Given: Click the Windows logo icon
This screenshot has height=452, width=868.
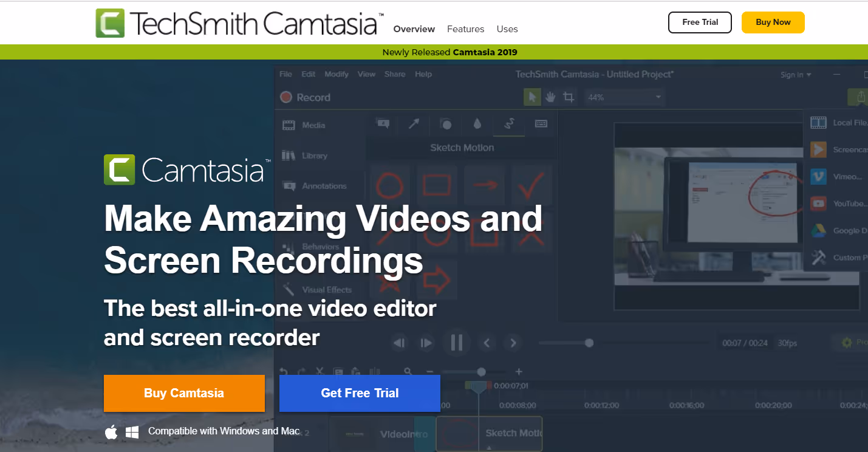Looking at the screenshot, I should pos(132,432).
